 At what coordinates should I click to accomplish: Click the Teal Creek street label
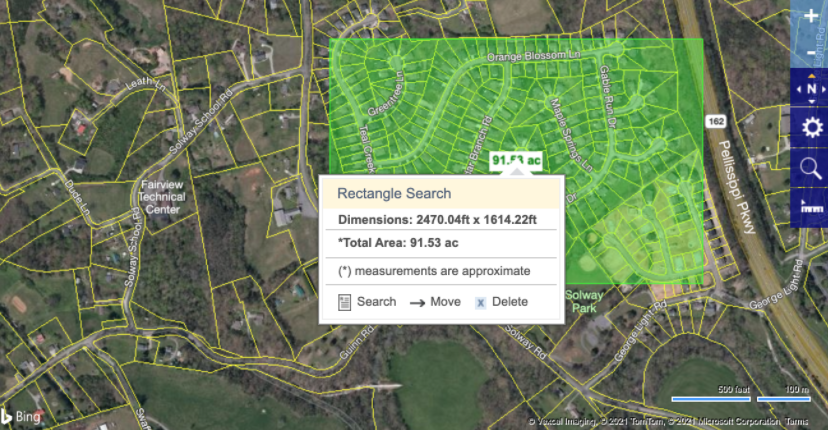pos(366,149)
